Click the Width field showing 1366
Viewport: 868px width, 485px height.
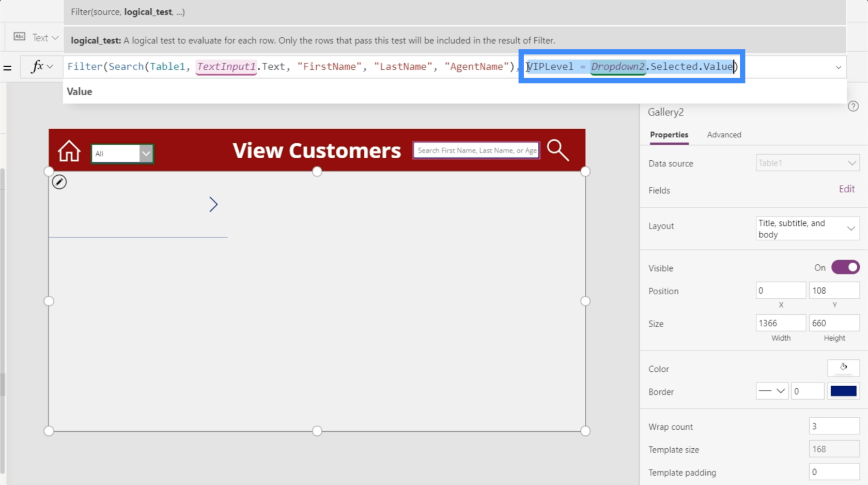[x=781, y=323]
